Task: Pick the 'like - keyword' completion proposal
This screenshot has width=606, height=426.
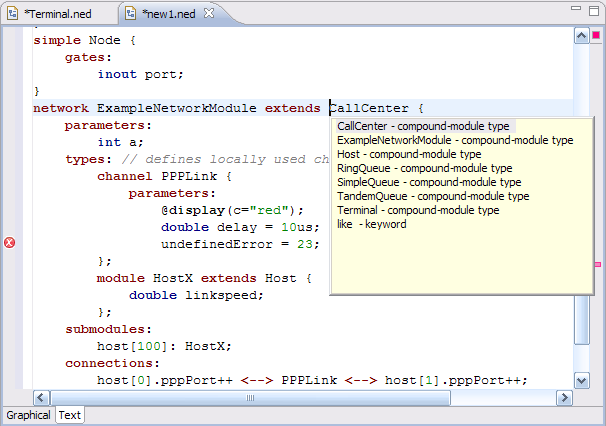Action: 371,224
